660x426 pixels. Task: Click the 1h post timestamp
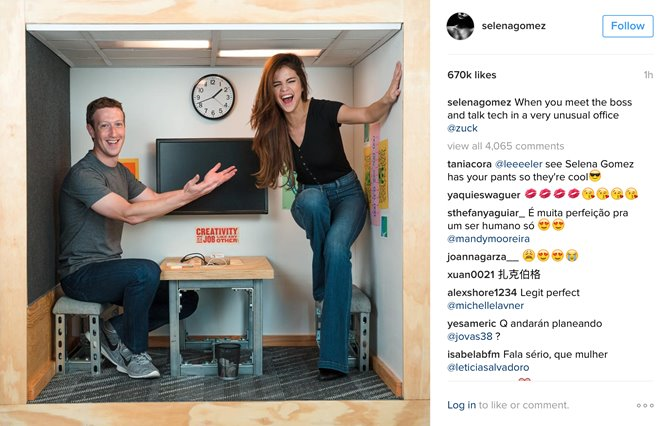point(648,75)
